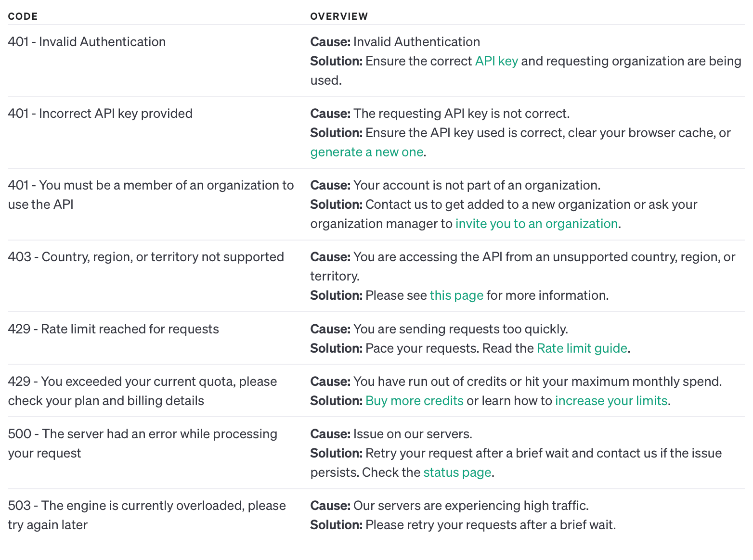Image resolution: width=753 pixels, height=560 pixels.
Task: Click the CODE column header
Action: point(23,16)
